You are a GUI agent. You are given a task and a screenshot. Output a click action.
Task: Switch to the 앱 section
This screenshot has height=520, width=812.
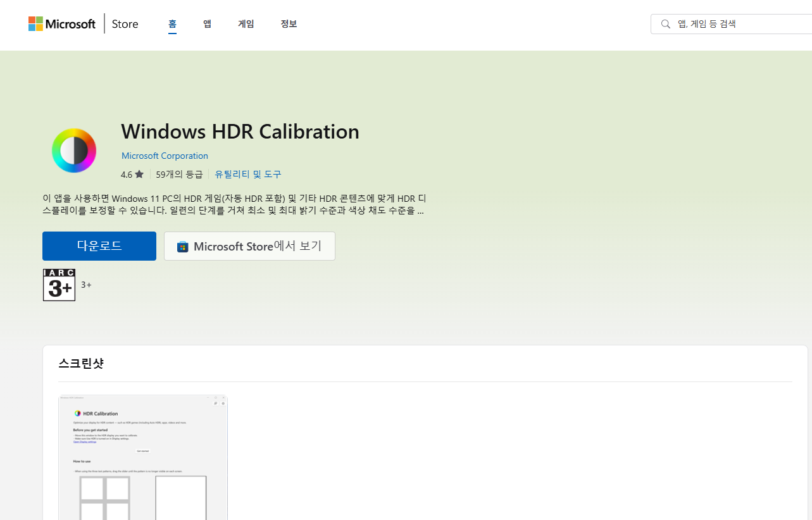pyautogui.click(x=207, y=23)
